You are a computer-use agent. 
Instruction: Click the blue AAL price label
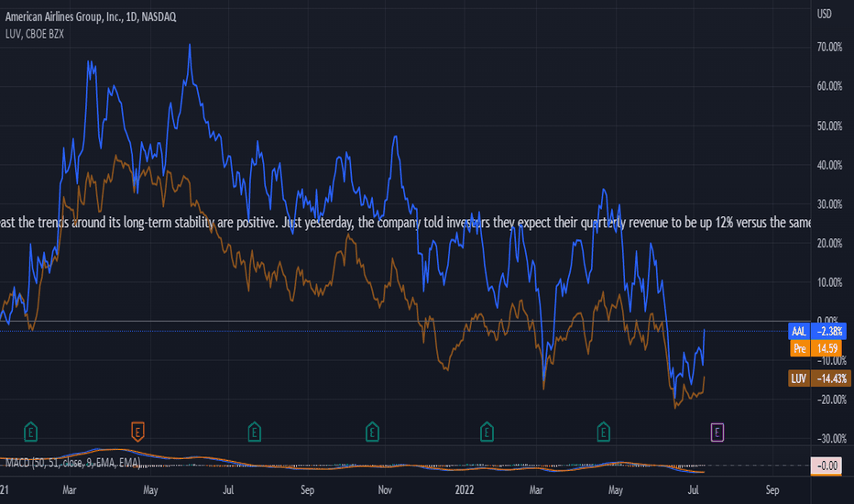pyautogui.click(x=799, y=331)
